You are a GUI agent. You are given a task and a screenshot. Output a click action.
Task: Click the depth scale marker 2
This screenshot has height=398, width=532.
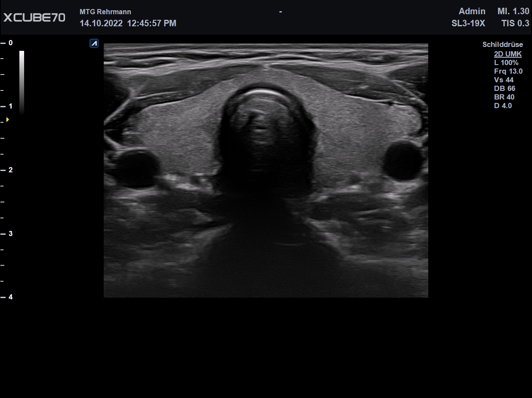click(10, 170)
